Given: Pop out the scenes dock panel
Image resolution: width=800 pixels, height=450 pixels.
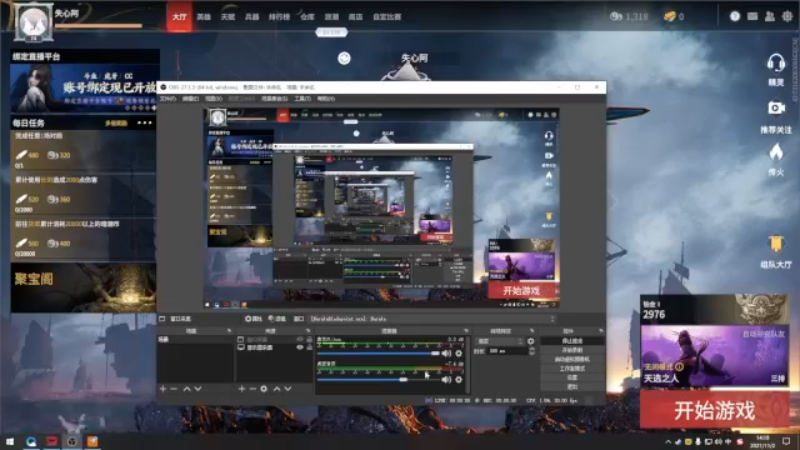Looking at the screenshot, I should [229, 331].
